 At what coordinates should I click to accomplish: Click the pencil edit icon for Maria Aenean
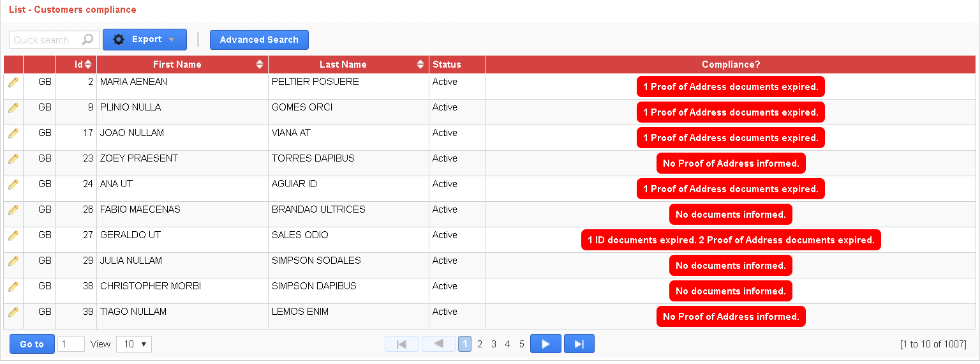pos(13,82)
